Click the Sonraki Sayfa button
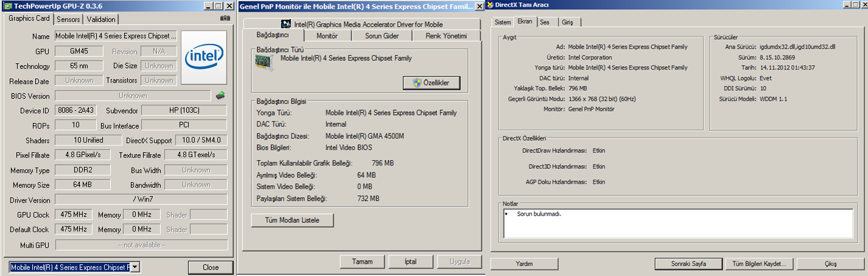The width and height of the screenshot is (868, 276). [689, 264]
